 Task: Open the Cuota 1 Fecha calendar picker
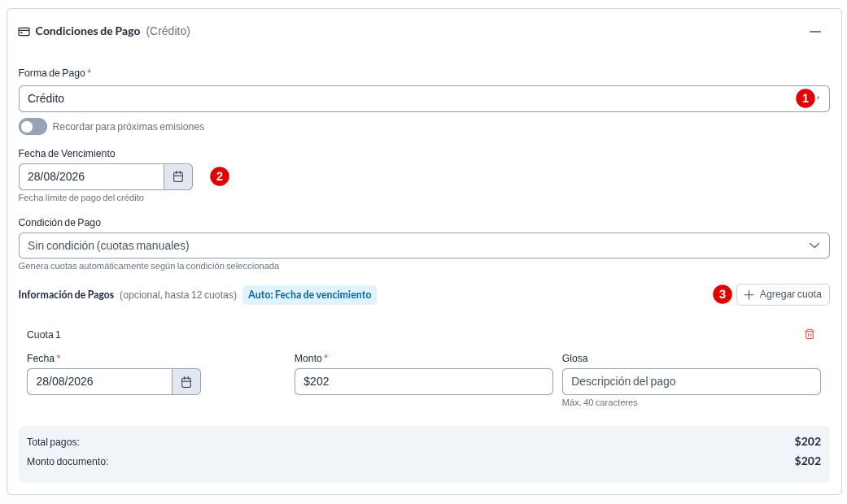point(186,382)
